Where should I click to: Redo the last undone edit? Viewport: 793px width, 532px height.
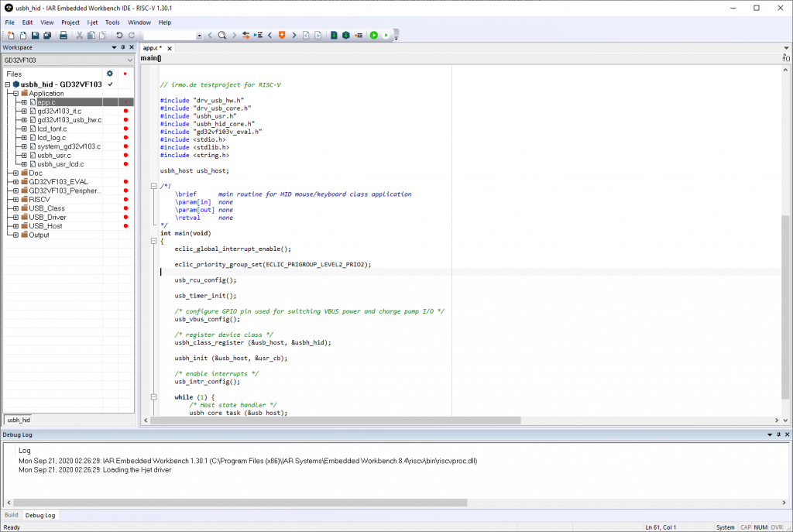(x=132, y=35)
